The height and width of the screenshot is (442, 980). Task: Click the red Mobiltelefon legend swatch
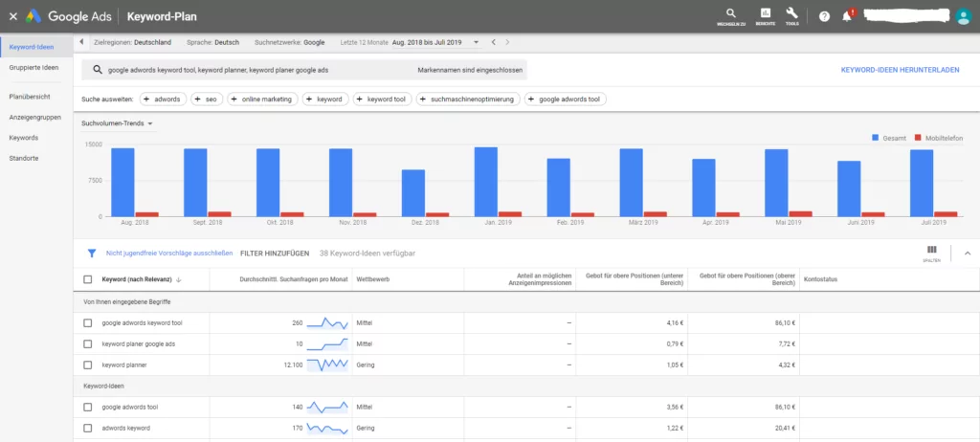point(918,138)
